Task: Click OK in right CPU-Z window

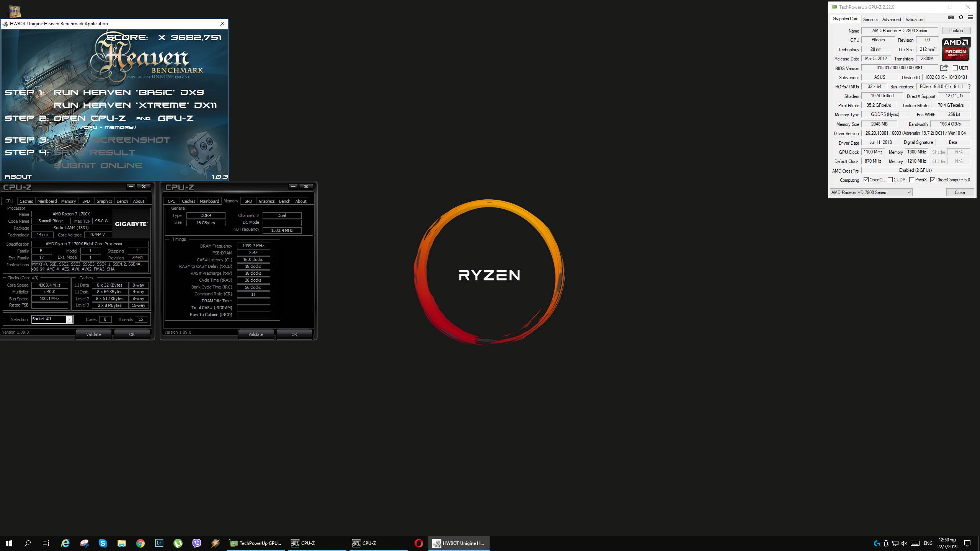Action: (294, 334)
